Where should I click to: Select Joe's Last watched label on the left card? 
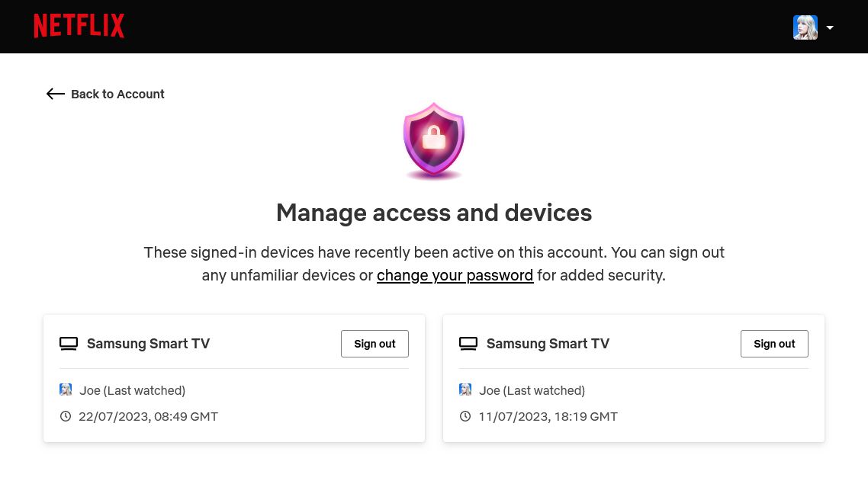click(132, 389)
